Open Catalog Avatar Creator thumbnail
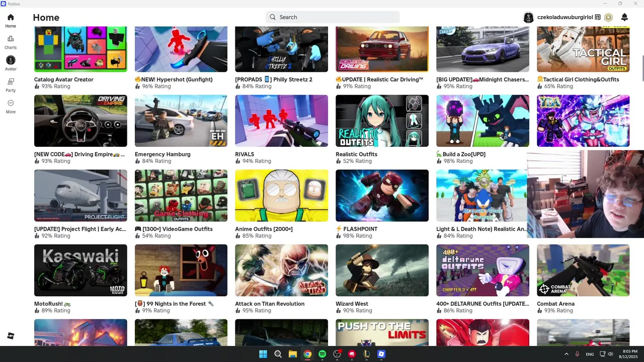The width and height of the screenshot is (644, 362). (x=80, y=49)
